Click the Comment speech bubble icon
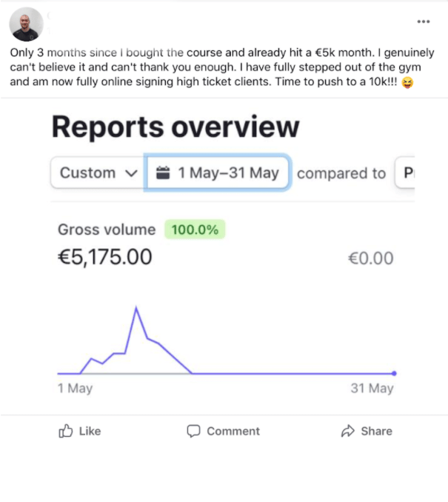The image size is (448, 502). pos(194,431)
